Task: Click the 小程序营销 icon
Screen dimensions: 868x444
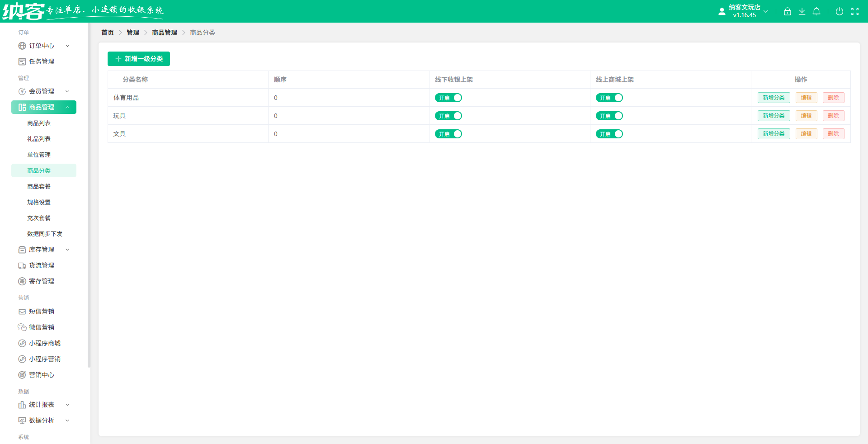Action: 22,359
